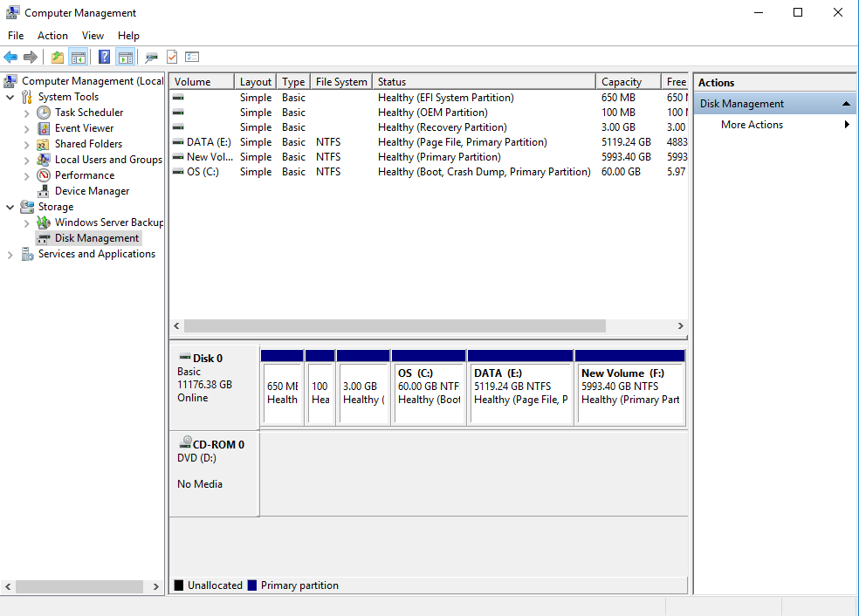
Task: Select the OS (C:) partition block on Disk 0
Action: [x=429, y=387]
